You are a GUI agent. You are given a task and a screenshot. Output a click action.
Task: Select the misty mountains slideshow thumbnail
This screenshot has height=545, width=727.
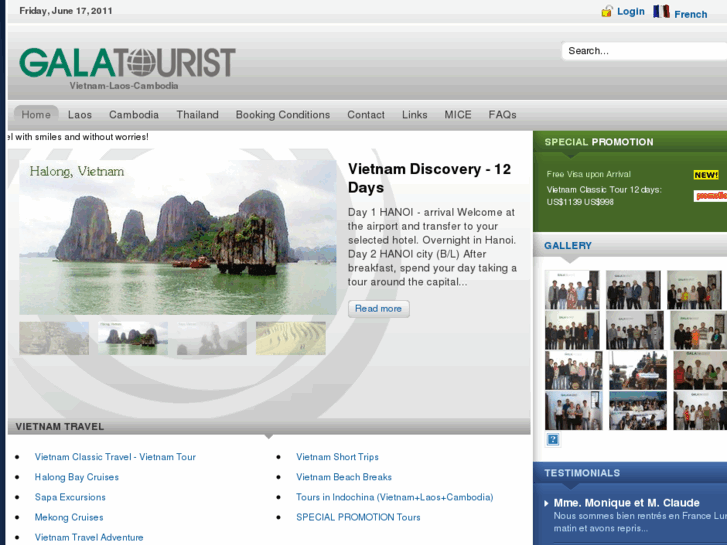[x=211, y=338]
